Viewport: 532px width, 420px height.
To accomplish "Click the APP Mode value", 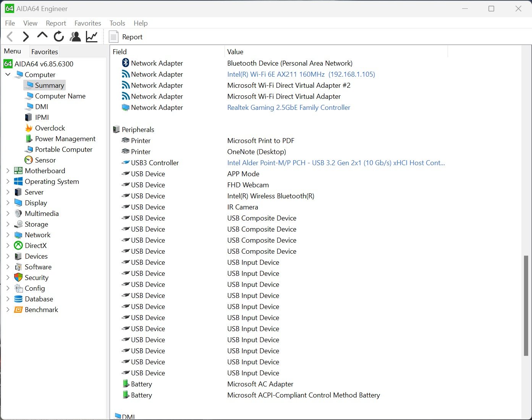I will (243, 174).
